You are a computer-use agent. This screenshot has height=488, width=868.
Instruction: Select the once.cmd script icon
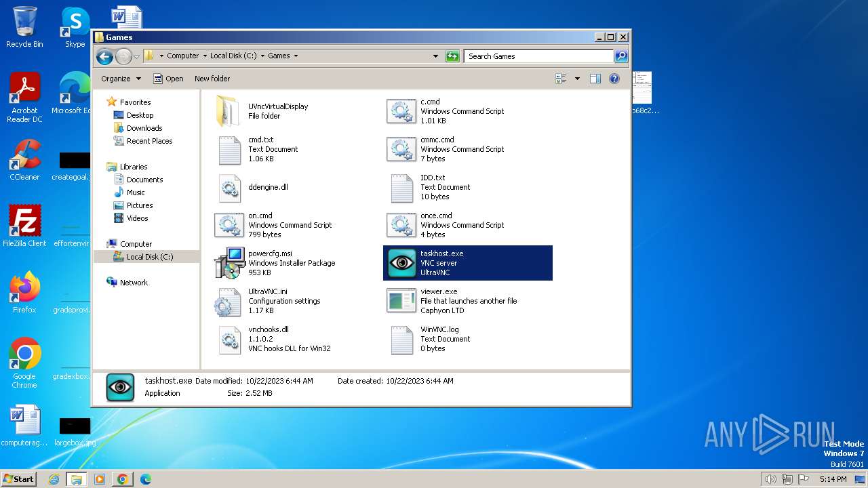pos(401,225)
